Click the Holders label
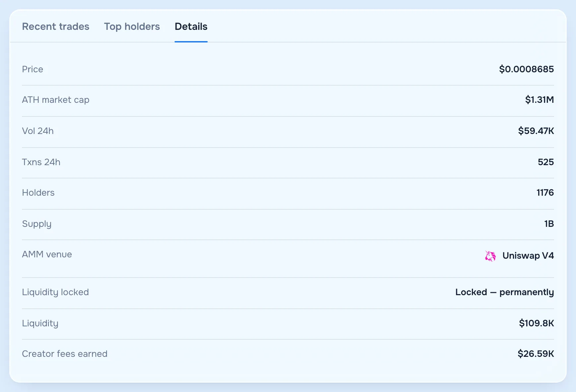The width and height of the screenshot is (576, 392). [38, 193]
